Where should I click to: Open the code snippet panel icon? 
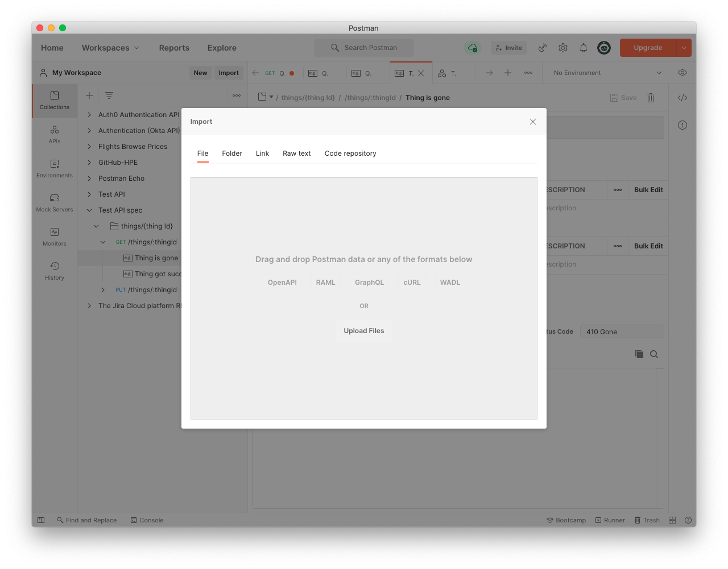point(682,98)
